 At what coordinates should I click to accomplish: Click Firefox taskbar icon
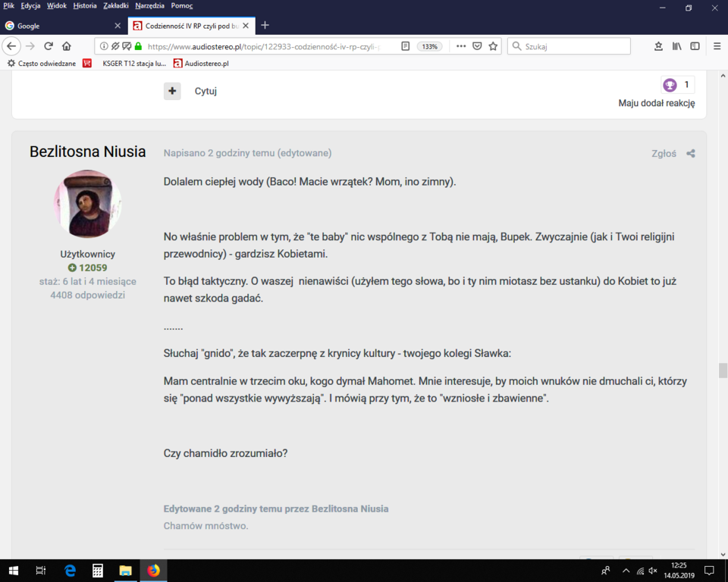(x=153, y=571)
